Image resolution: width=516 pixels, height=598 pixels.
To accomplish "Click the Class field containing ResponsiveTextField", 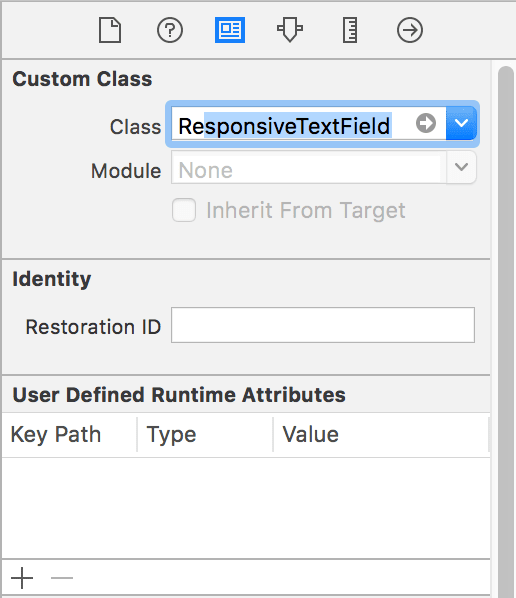I will pyautogui.click(x=308, y=124).
